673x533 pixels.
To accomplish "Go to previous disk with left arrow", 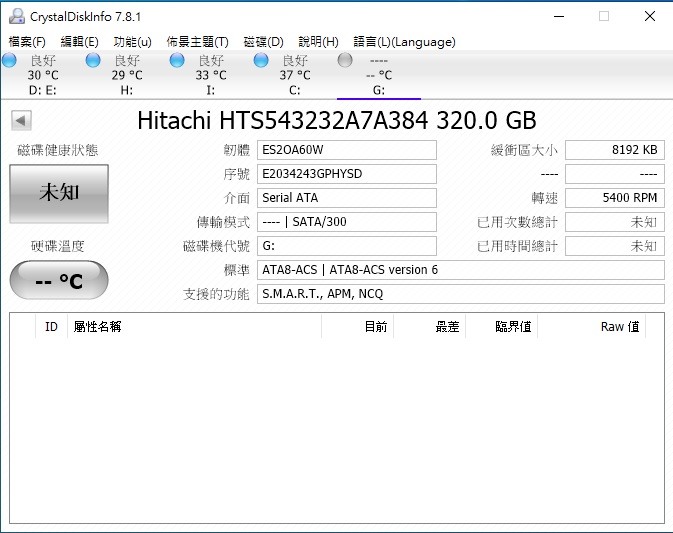I will coord(21,121).
